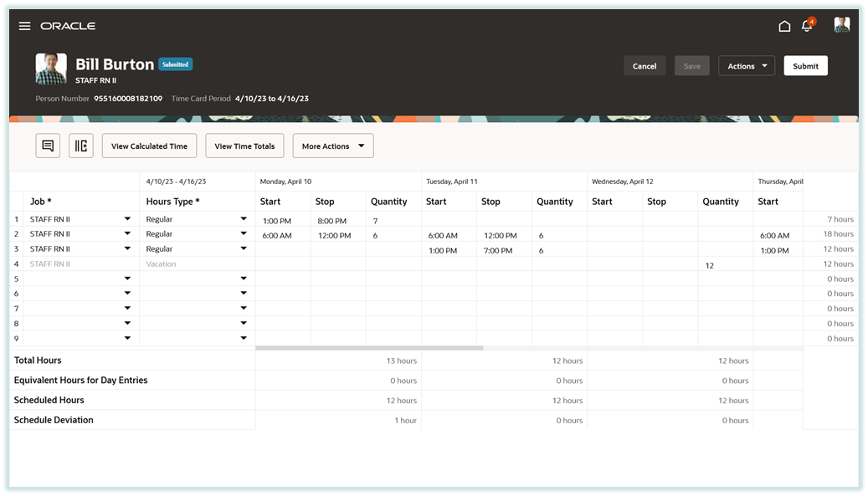Open View Time Totals
Screen dimensions: 868x496
tap(244, 146)
